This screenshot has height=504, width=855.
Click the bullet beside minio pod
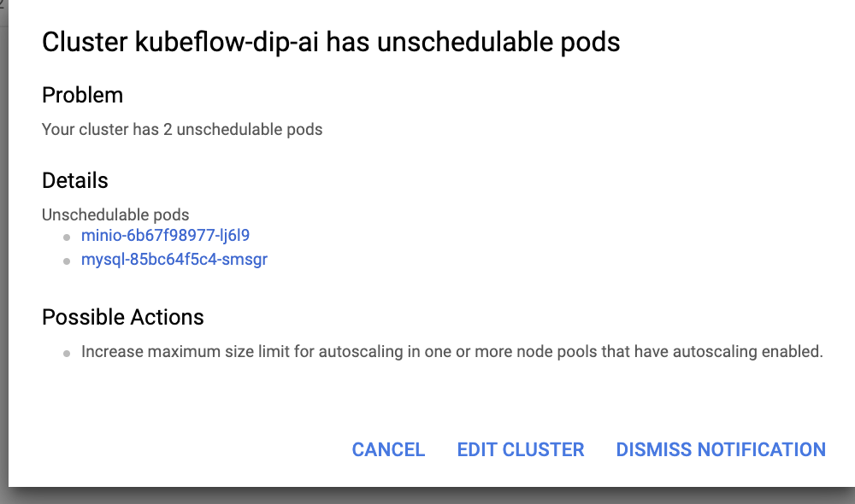(66, 236)
